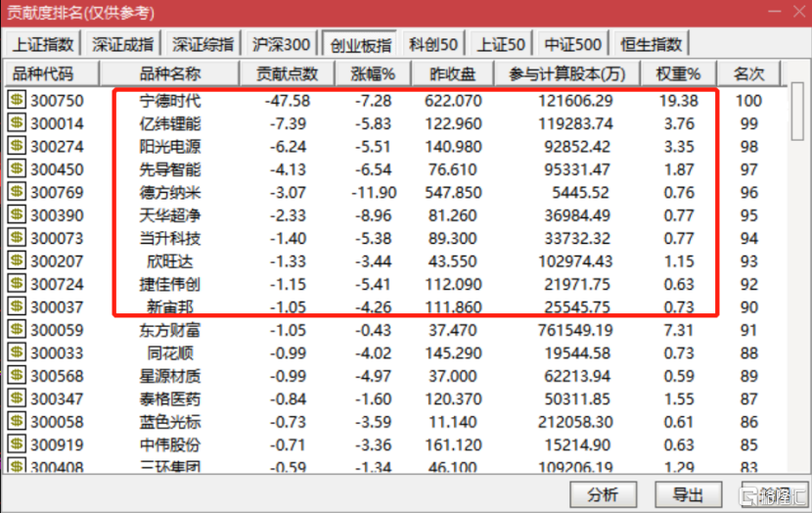Click contribution value -47.58
Image resolution: width=812 pixels, height=513 pixels.
(288, 101)
